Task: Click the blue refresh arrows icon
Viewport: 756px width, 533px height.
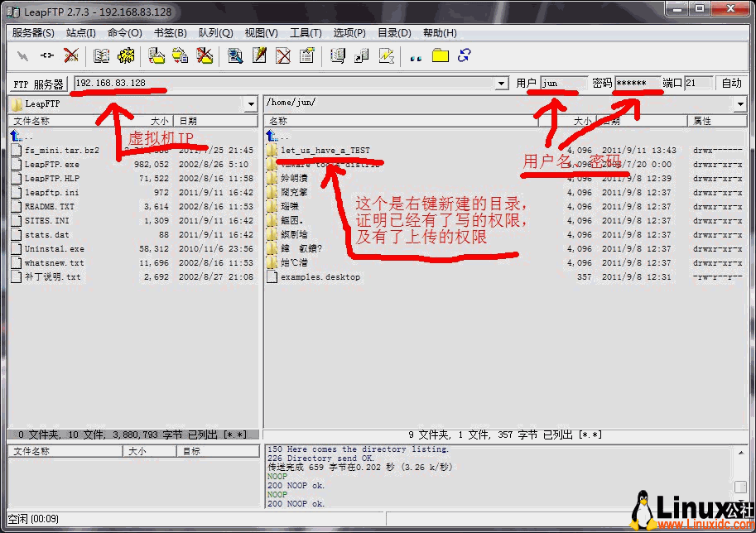Action: click(x=464, y=55)
